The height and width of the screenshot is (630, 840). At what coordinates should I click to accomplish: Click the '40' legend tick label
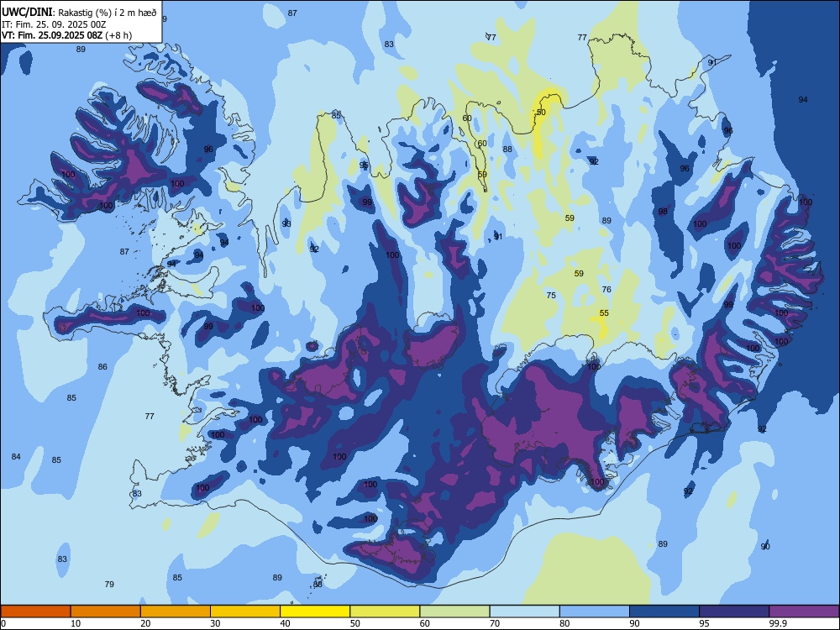285,623
